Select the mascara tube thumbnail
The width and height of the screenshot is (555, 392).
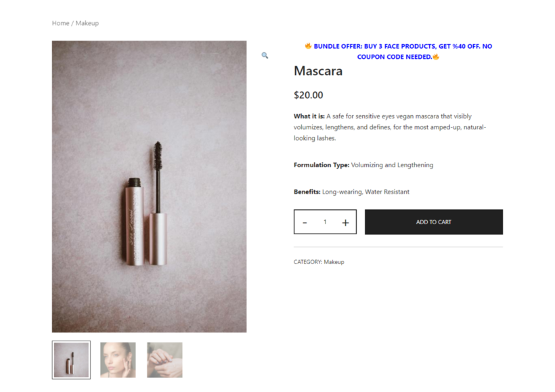click(x=70, y=360)
